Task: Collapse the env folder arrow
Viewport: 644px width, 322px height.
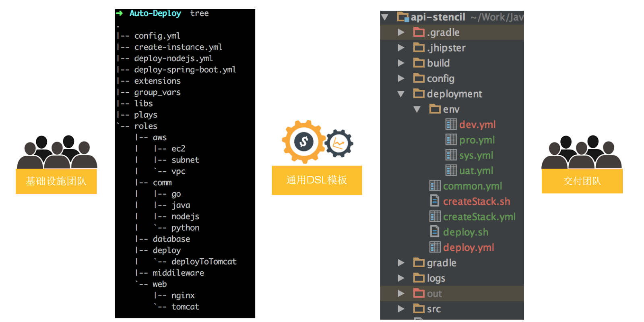Action: pos(417,109)
